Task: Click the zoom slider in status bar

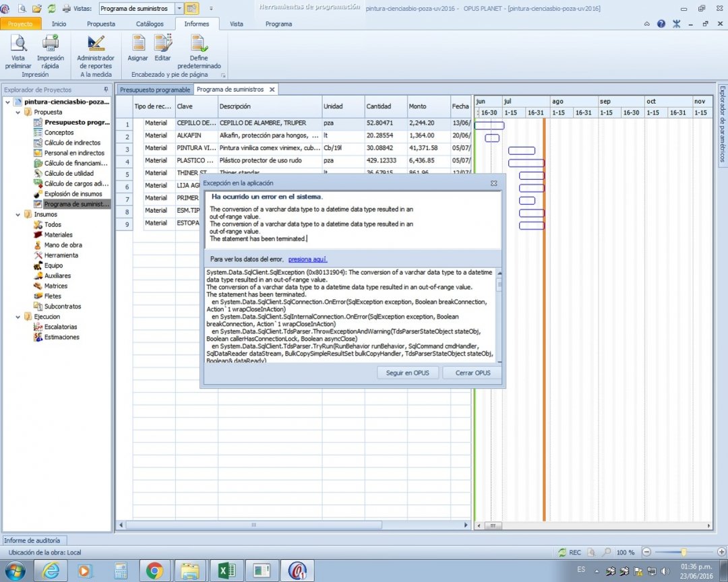Action: pyautogui.click(x=684, y=552)
